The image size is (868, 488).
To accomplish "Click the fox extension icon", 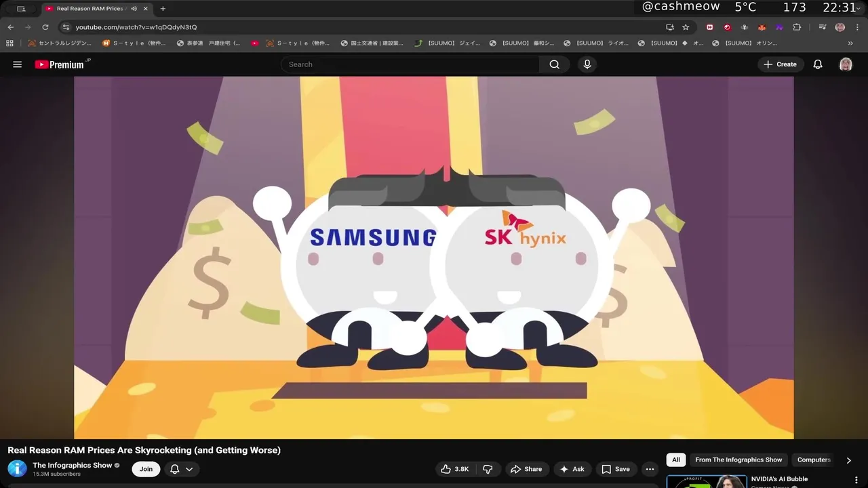I will [762, 27].
